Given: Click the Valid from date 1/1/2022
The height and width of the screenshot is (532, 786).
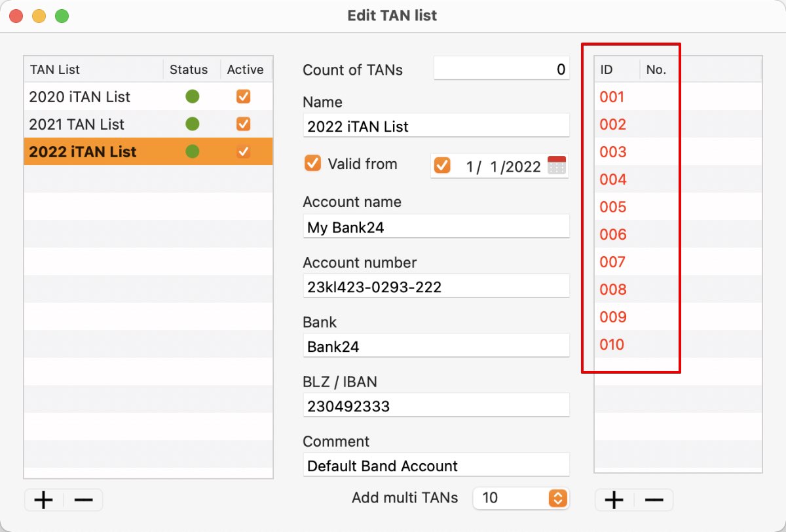Looking at the screenshot, I should [x=503, y=166].
